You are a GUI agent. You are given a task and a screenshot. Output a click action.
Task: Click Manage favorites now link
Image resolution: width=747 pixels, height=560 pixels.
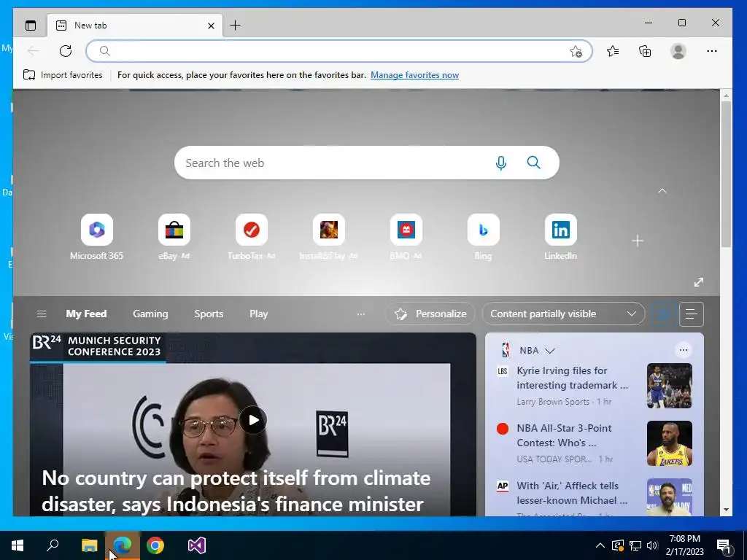click(x=414, y=75)
